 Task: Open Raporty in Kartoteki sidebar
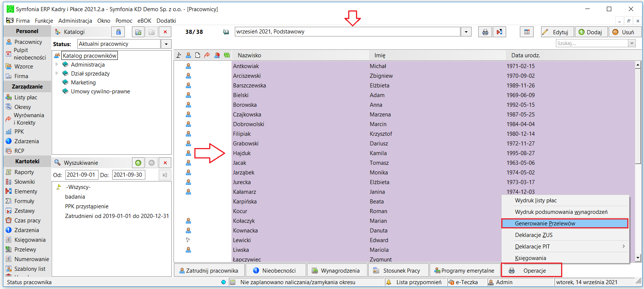point(24,172)
